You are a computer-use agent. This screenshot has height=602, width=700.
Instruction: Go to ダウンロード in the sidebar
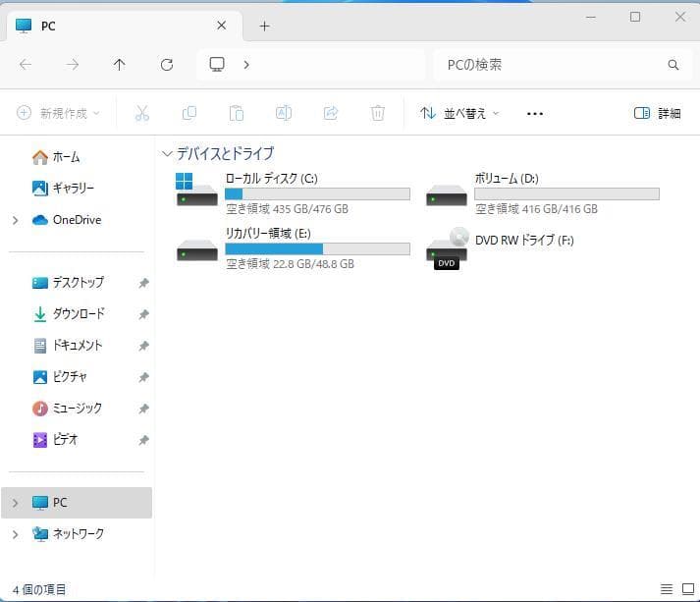tap(78, 314)
